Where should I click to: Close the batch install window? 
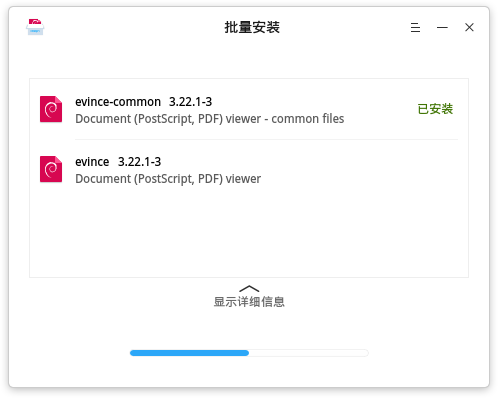[x=469, y=27]
